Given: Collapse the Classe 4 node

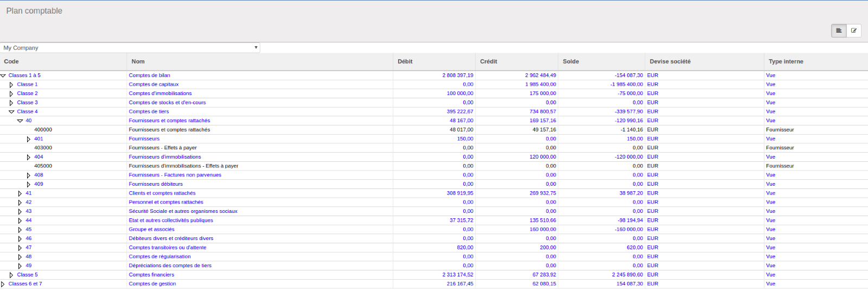Looking at the screenshot, I should (11, 112).
